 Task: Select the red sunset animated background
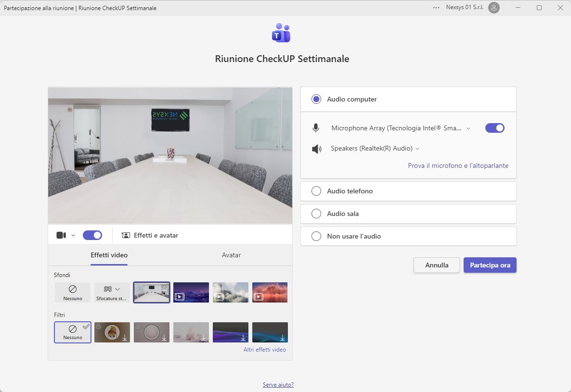(x=270, y=292)
